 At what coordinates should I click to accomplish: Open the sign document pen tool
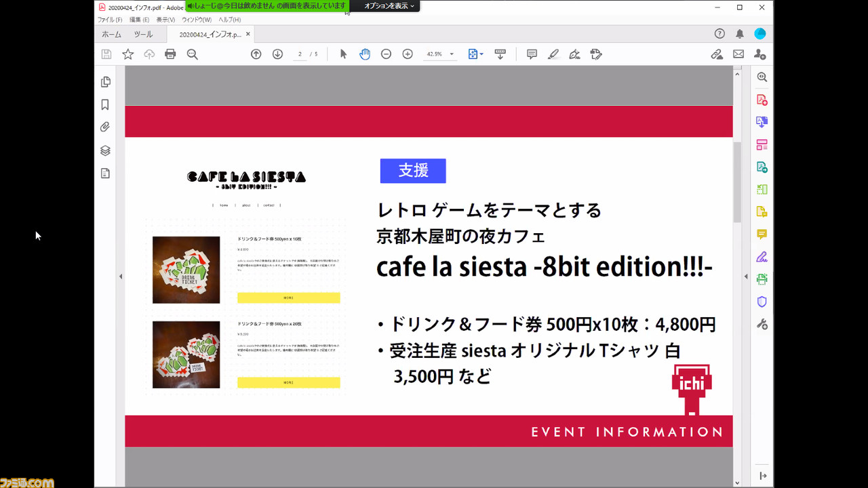click(574, 54)
